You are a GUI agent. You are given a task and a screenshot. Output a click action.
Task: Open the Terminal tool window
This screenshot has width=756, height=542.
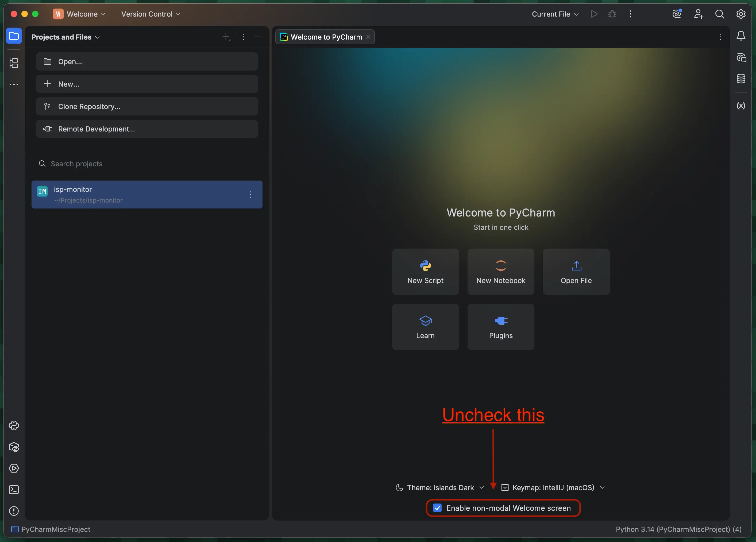pyautogui.click(x=14, y=490)
